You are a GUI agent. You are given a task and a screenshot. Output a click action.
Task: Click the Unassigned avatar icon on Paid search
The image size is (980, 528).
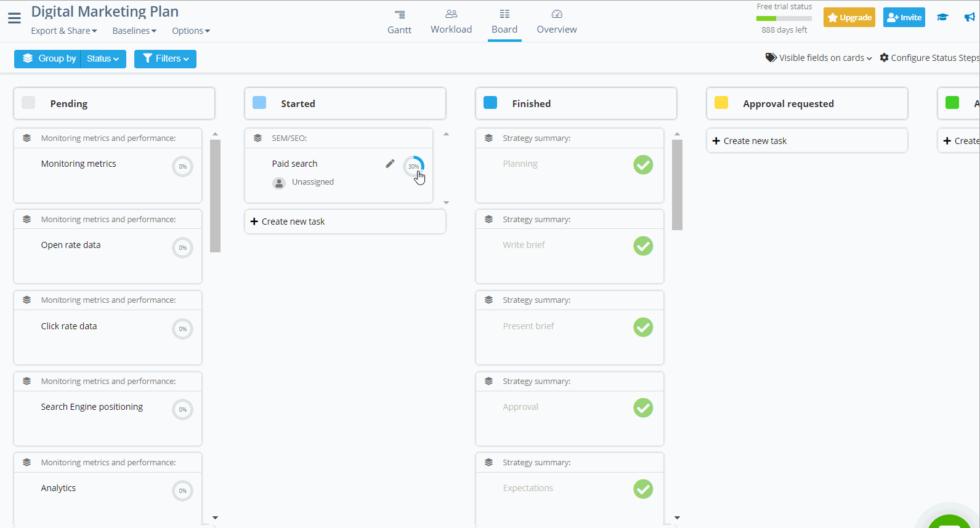(x=279, y=183)
